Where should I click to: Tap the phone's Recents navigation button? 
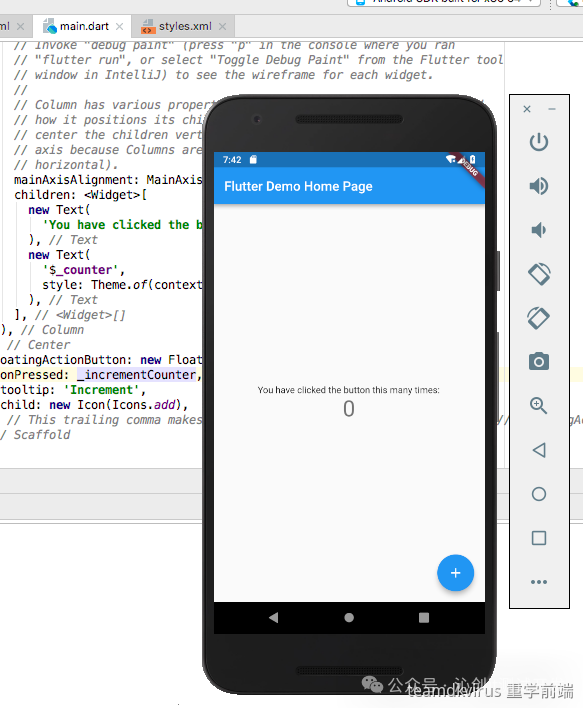pyautogui.click(x=424, y=617)
